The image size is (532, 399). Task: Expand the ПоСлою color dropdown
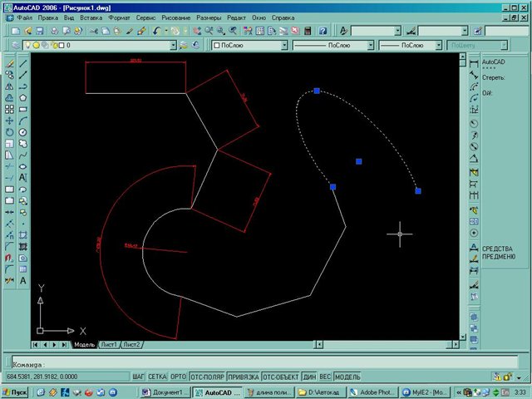249,46
